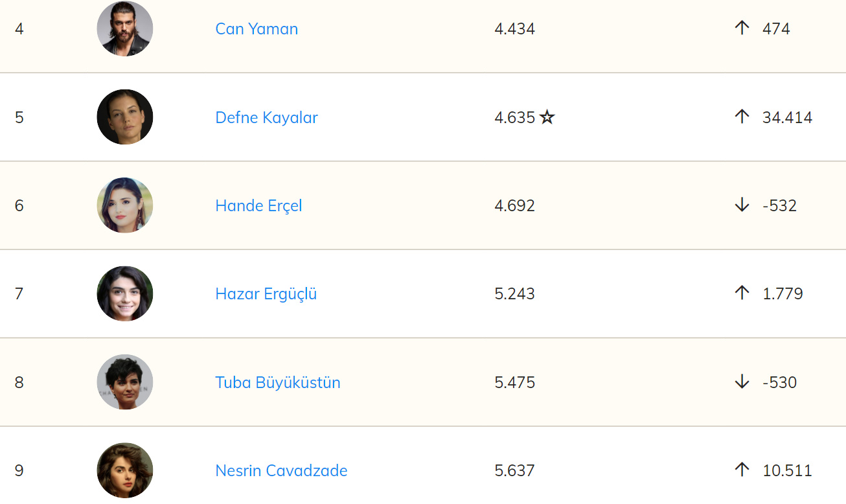Click the up arrow next to 474

coord(742,28)
